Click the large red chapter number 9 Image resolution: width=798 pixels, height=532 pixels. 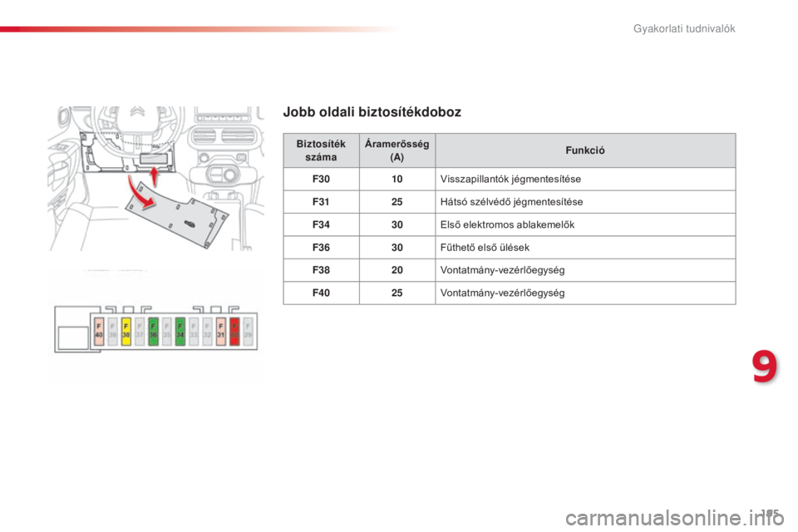[x=765, y=367]
